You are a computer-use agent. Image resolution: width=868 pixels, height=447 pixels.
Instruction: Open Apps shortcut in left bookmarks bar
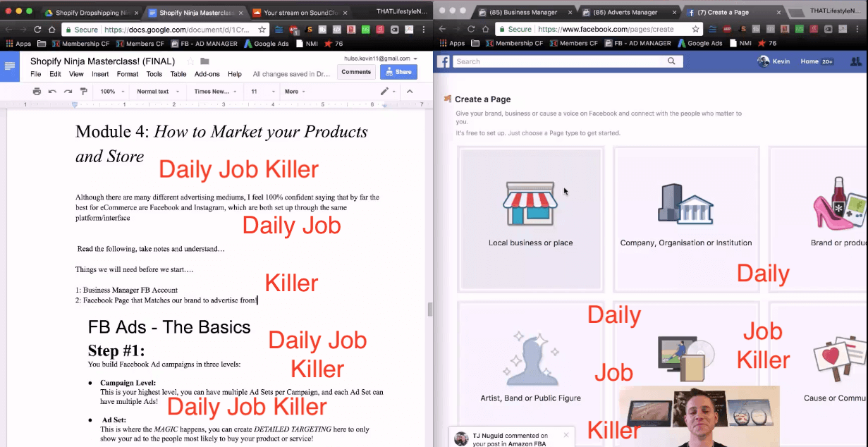(18, 44)
